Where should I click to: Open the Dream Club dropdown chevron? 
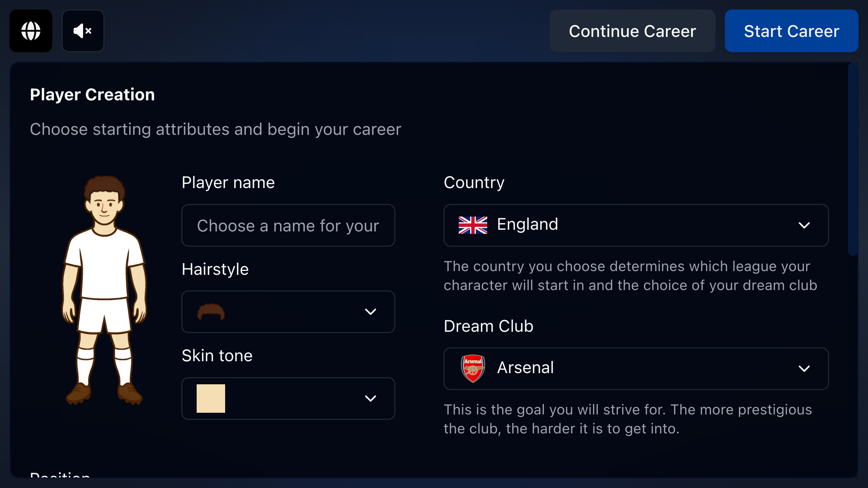pos(804,369)
